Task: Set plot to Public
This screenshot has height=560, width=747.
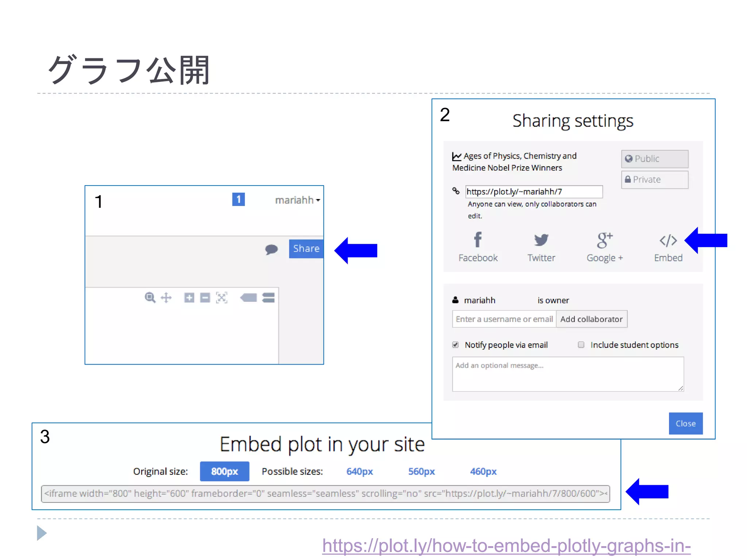Action: tap(655, 159)
